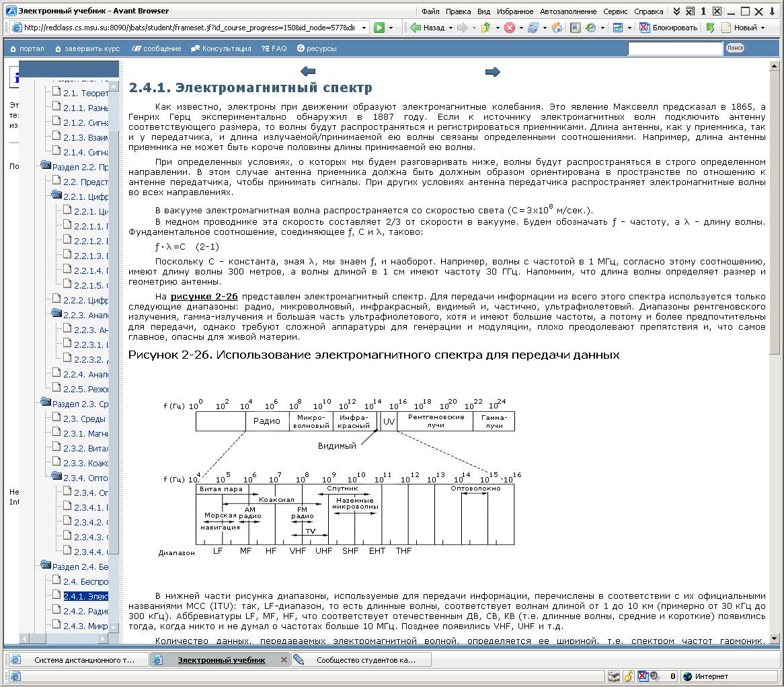Click the crossed-window icon next to the double chevron
784x687 pixels.
690,11
